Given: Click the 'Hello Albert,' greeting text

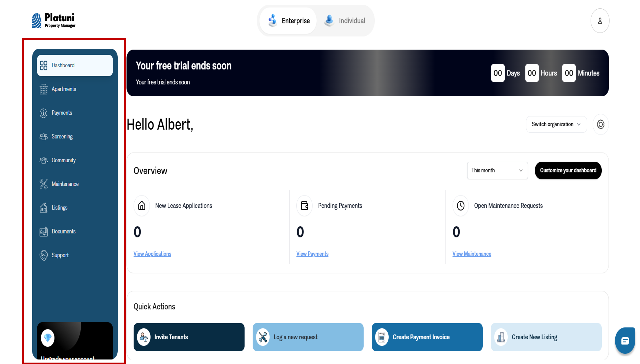Looking at the screenshot, I should coord(160,124).
